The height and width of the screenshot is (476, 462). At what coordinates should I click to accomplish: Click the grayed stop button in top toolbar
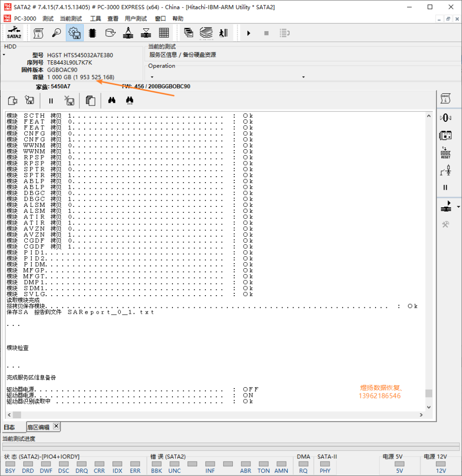point(266,33)
